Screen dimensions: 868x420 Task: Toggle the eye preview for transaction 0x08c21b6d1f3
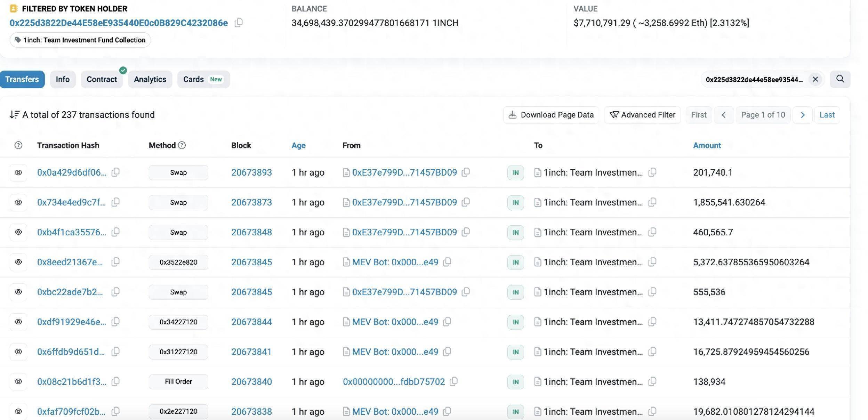coord(18,382)
